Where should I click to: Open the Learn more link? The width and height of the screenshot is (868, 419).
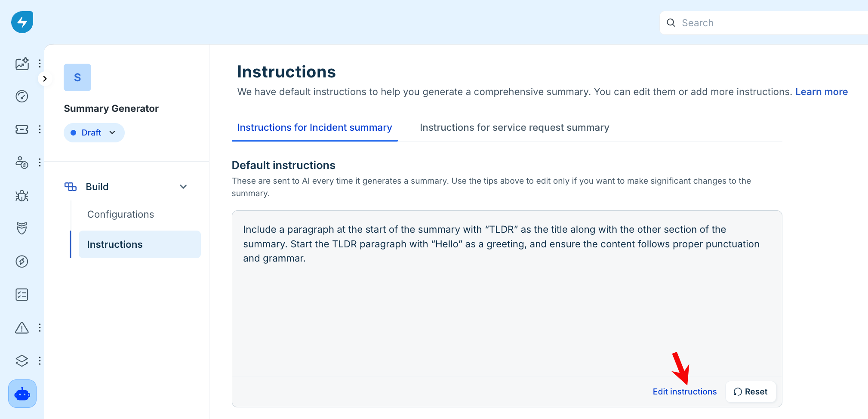822,92
